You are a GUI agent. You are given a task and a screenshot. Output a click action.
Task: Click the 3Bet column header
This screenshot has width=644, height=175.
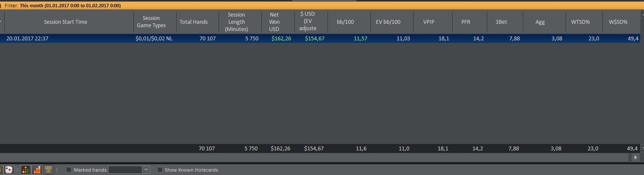(501, 22)
